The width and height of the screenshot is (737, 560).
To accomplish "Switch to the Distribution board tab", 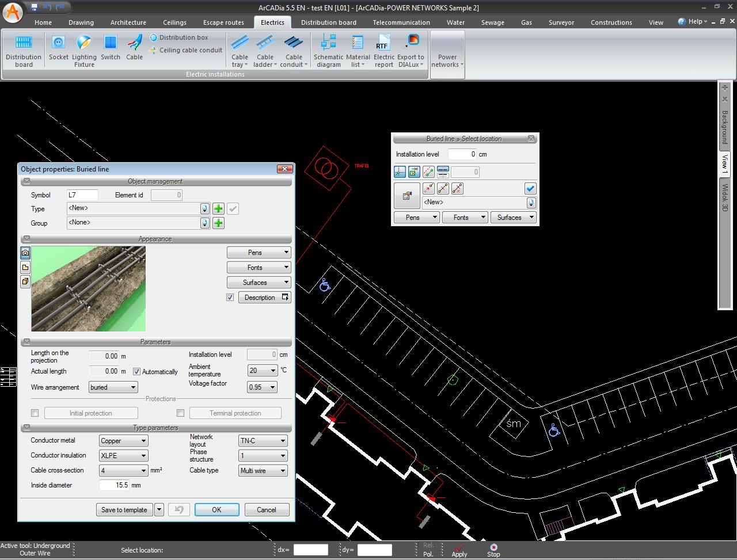I will (328, 22).
